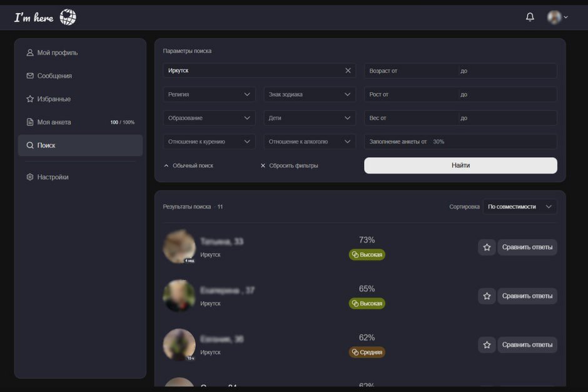The height and width of the screenshot is (392, 588).
Task: Add the 62% match to favorites star
Action: coord(487,344)
